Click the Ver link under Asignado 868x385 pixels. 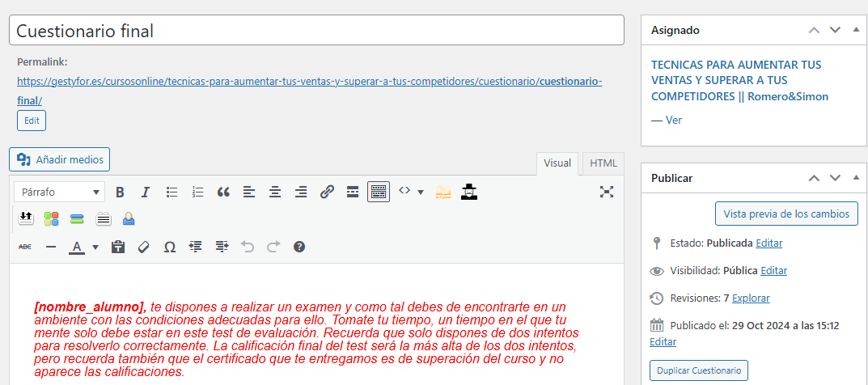click(674, 120)
